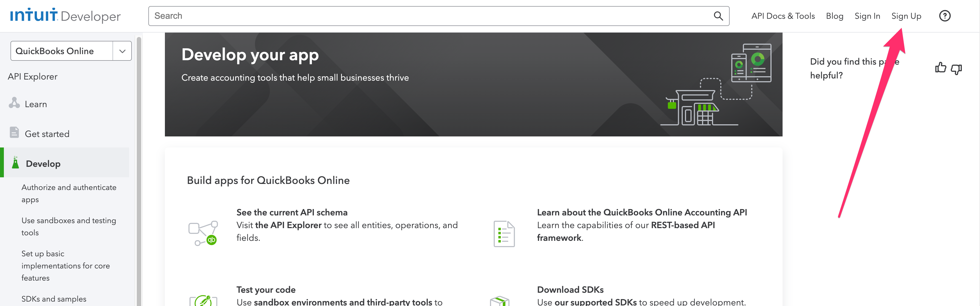Open Set up basic implementations for core features
Screen dimensions: 980x306
(x=65, y=266)
